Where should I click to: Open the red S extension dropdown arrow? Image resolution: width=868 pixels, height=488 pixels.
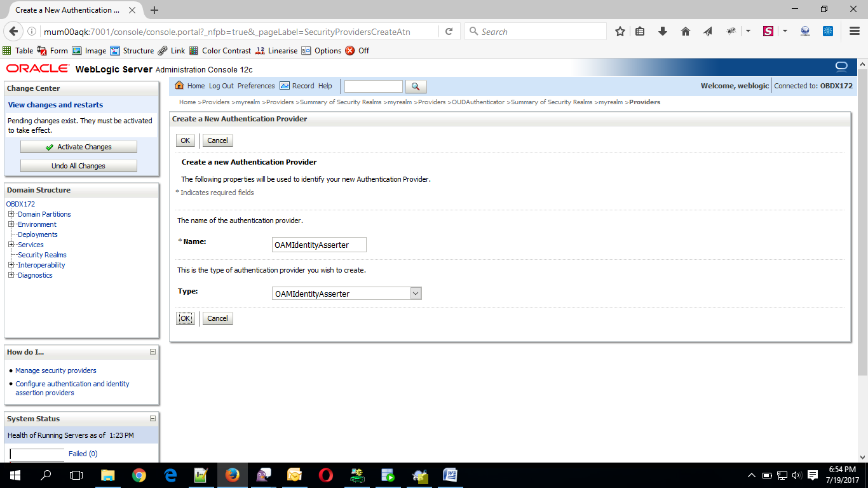pos(785,31)
